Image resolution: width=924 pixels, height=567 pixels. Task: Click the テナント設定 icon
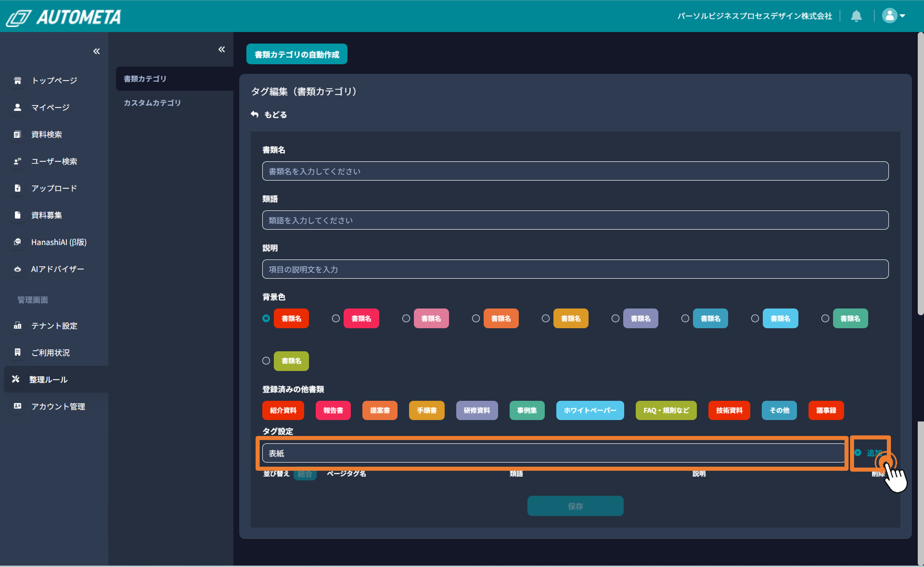pos(17,326)
